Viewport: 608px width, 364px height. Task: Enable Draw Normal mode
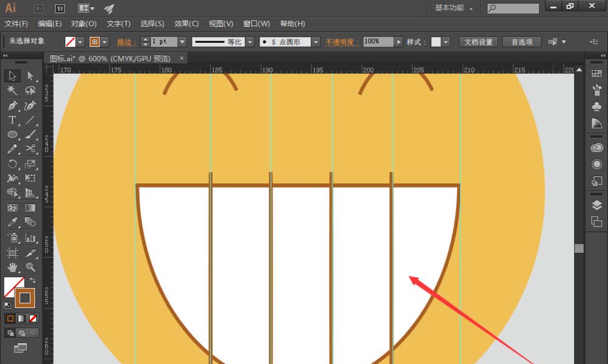(10, 333)
